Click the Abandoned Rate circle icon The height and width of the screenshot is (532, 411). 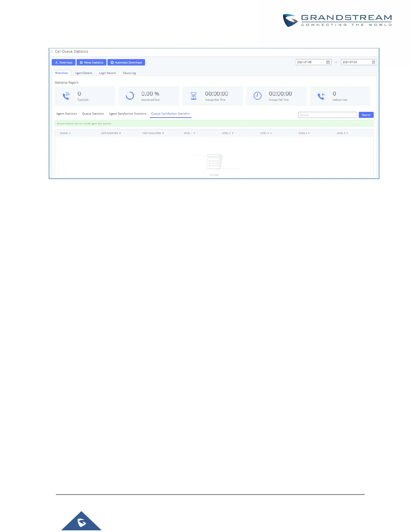130,96
